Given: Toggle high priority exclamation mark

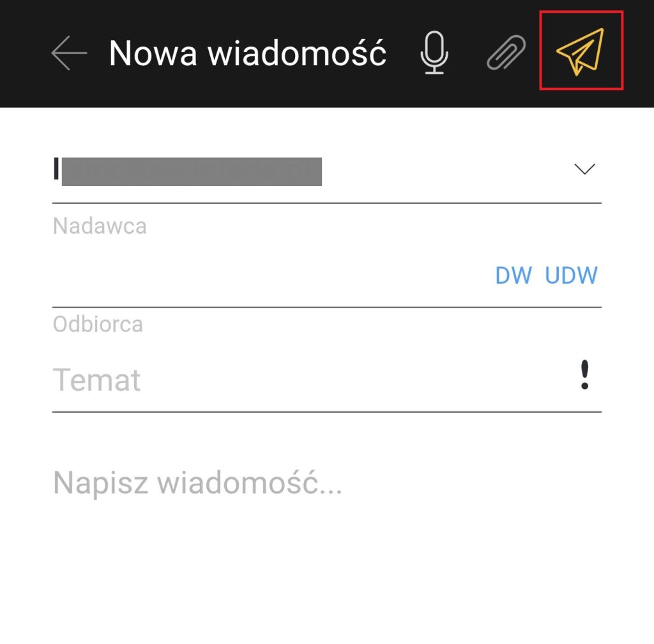Looking at the screenshot, I should point(585,374).
